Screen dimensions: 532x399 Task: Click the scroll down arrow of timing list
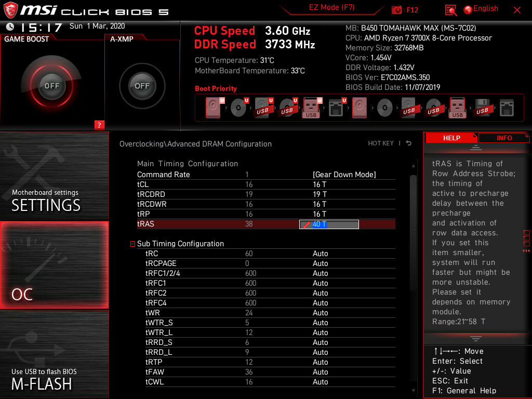click(413, 391)
